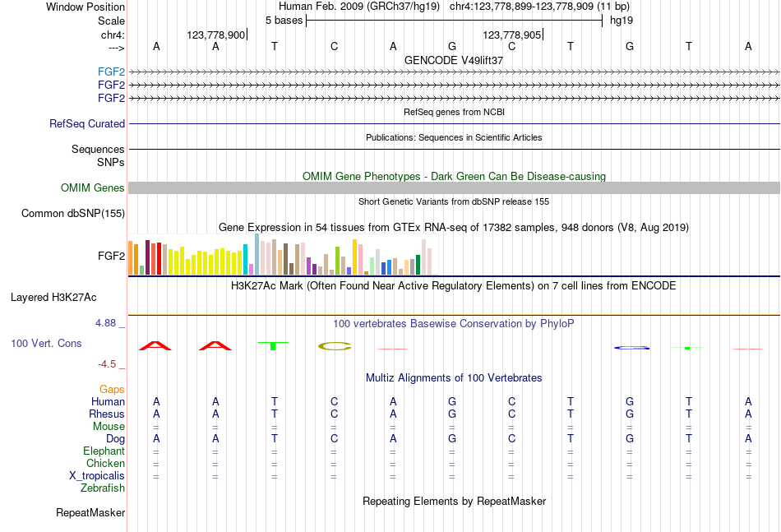Viewport: 781px width, 532px height.
Task: Click the blue G conservation logo letter
Action: tap(631, 348)
